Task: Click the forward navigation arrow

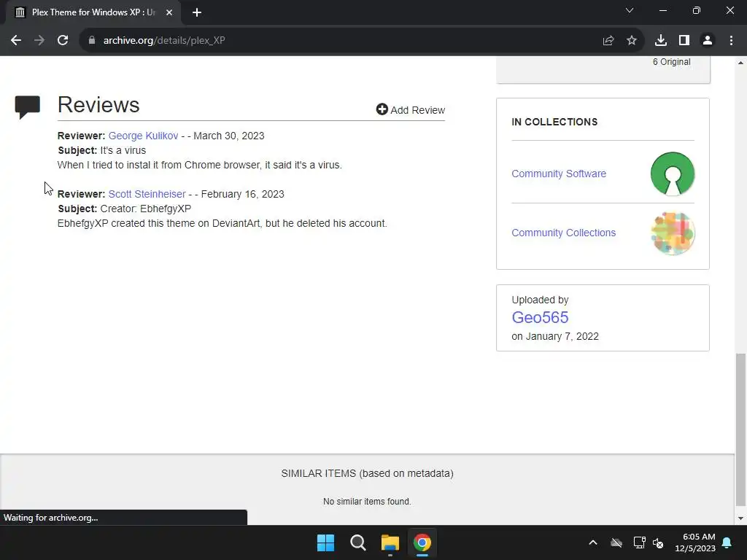Action: 39,41
